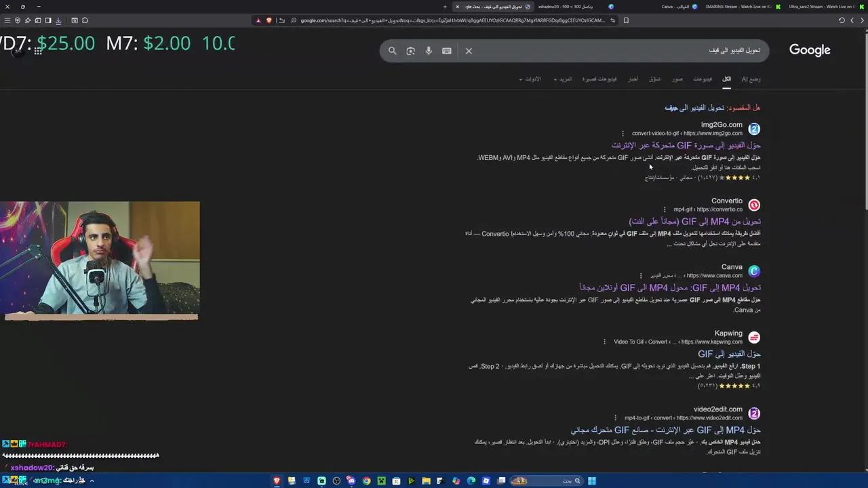This screenshot has width=868, height=488.
Task: Start voice search with microphone icon
Action: pos(429,51)
